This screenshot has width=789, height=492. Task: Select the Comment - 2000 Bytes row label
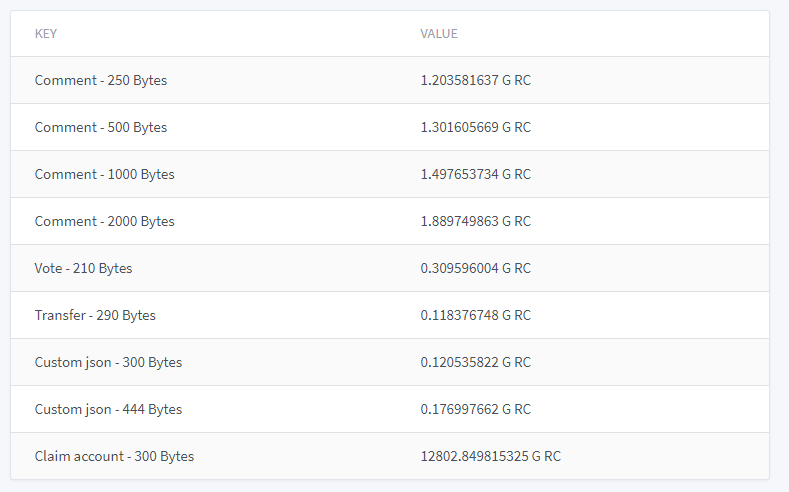pyautogui.click(x=104, y=221)
